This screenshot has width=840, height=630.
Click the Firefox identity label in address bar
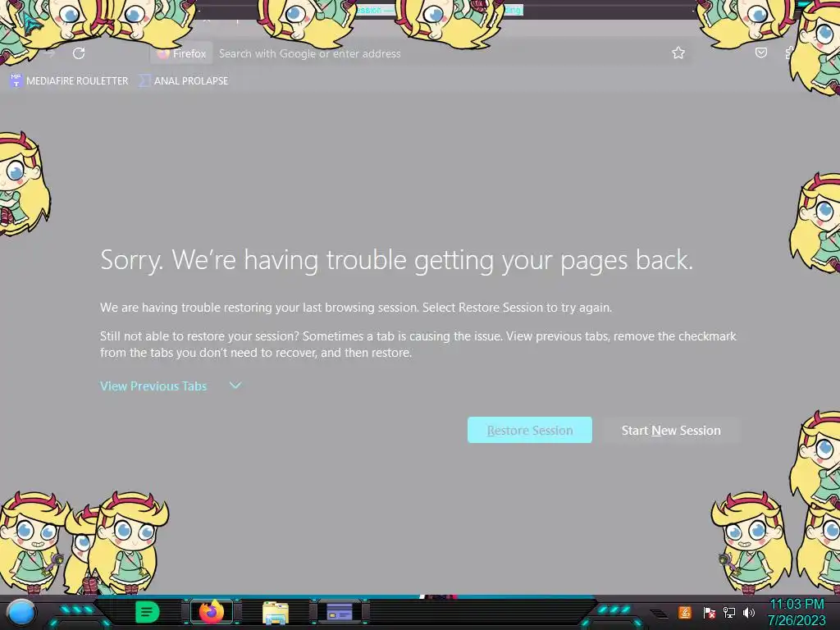(182, 53)
